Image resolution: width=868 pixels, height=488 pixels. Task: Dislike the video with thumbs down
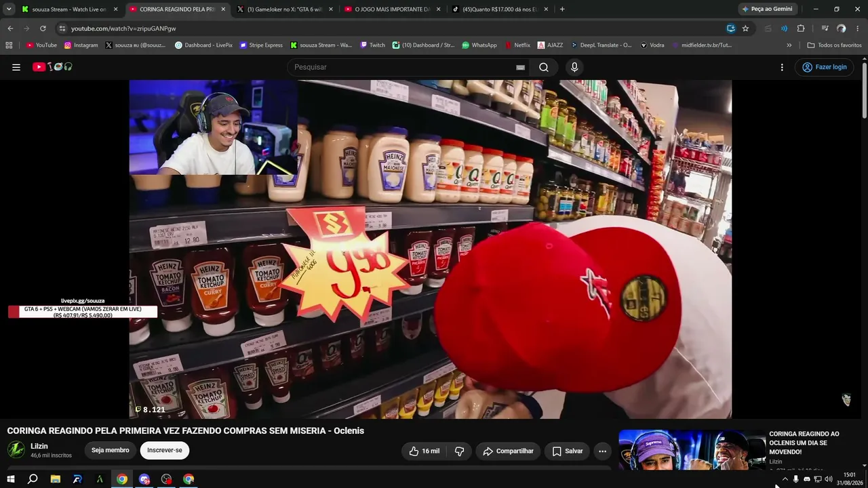(x=459, y=451)
